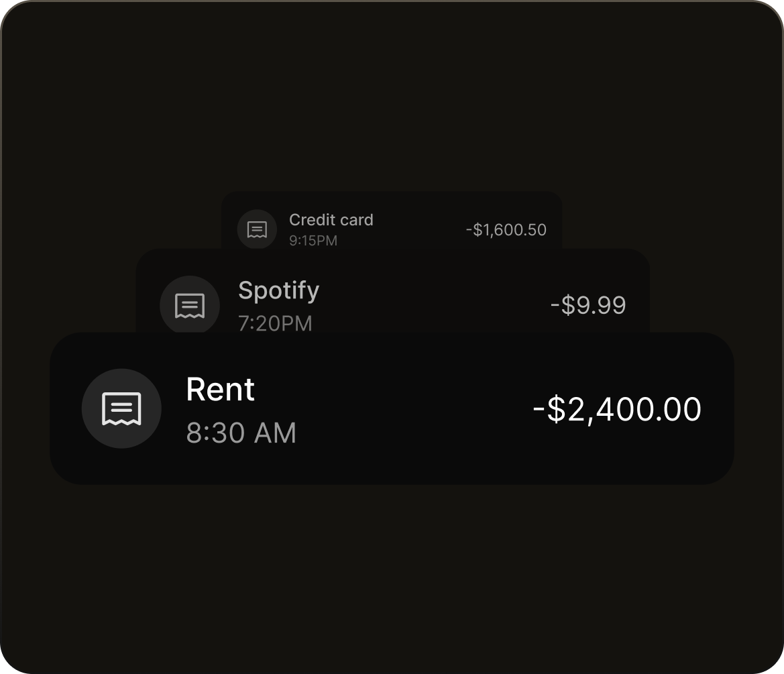Click the -$1,600.50 Credit card amount

506,229
